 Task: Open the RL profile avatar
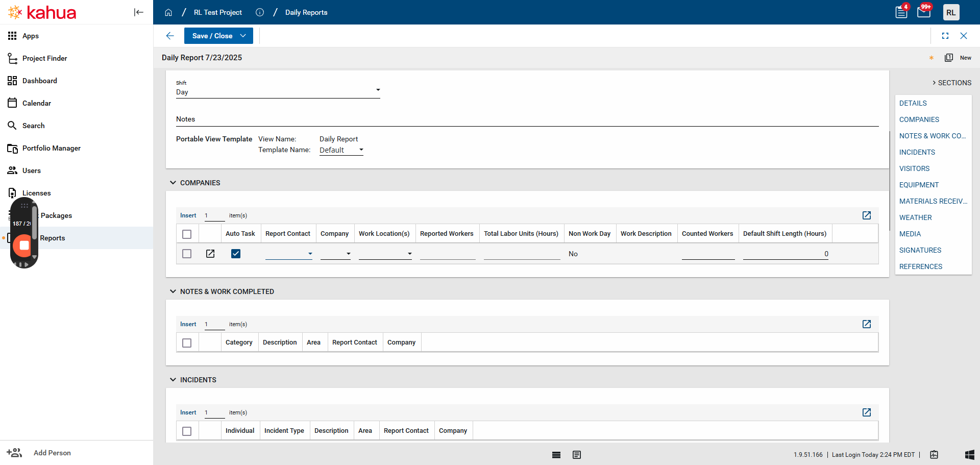coord(951,12)
